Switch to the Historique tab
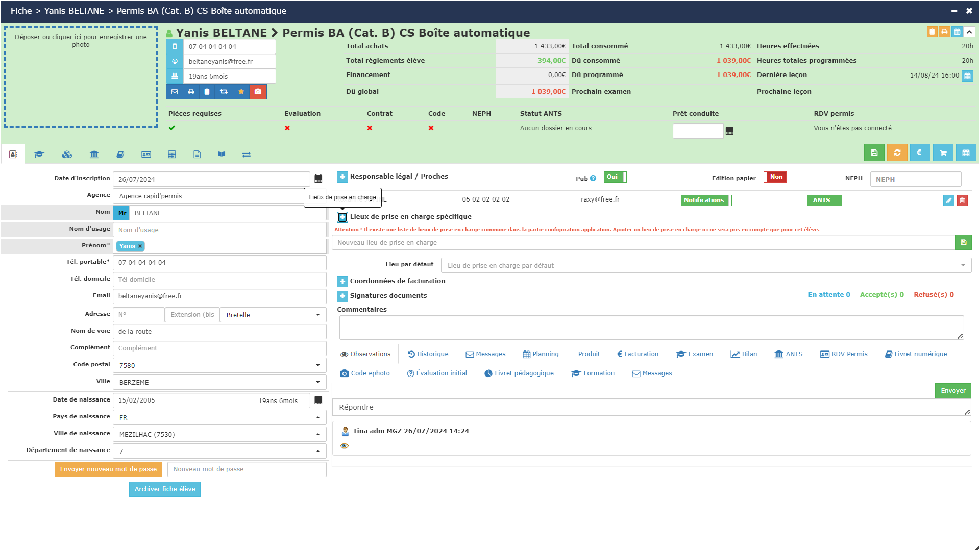980x551 pixels. click(428, 354)
